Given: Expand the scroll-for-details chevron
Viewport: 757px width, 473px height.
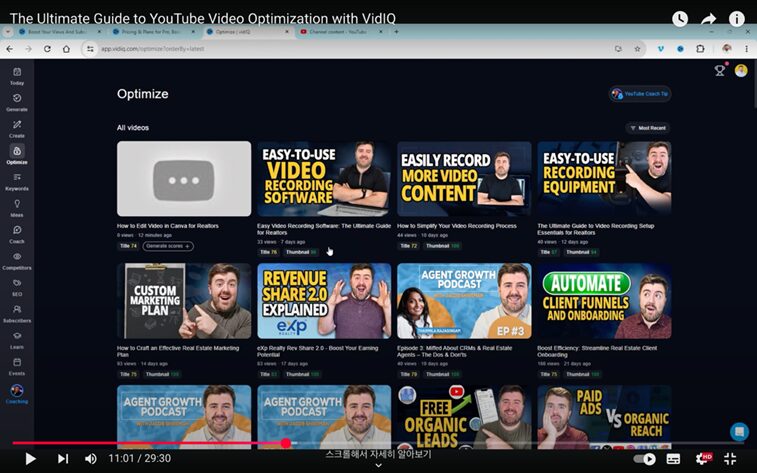Looking at the screenshot, I should click(x=378, y=465).
